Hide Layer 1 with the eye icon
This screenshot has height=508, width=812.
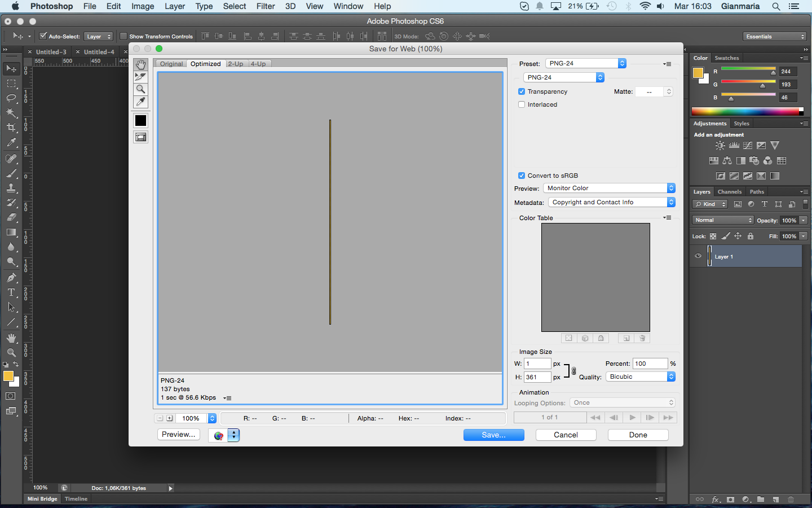[698, 256]
